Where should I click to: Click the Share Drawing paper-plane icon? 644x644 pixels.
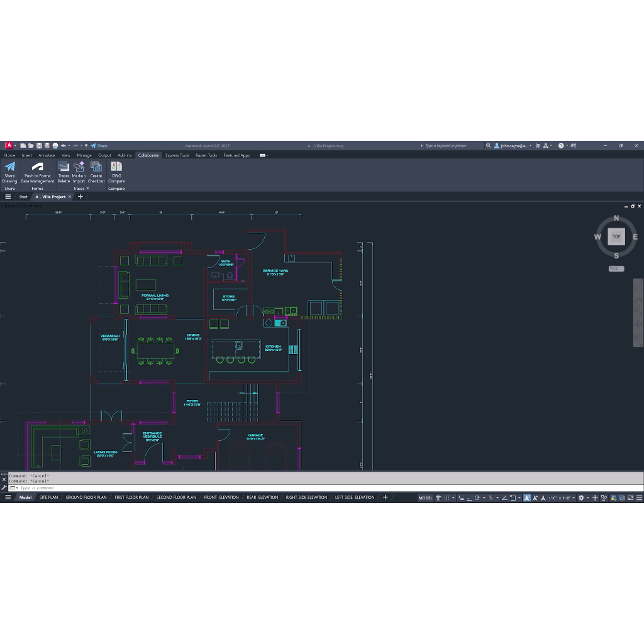click(x=9, y=166)
